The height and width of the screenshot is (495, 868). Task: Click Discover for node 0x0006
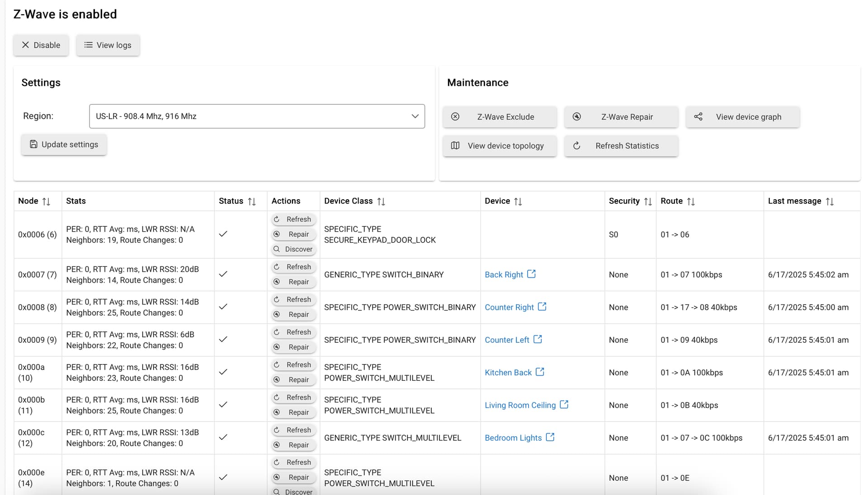(293, 249)
